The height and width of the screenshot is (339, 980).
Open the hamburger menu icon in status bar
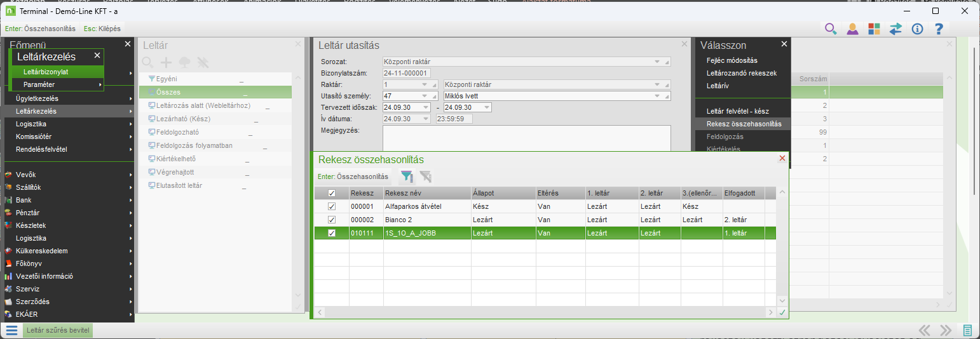[12, 330]
